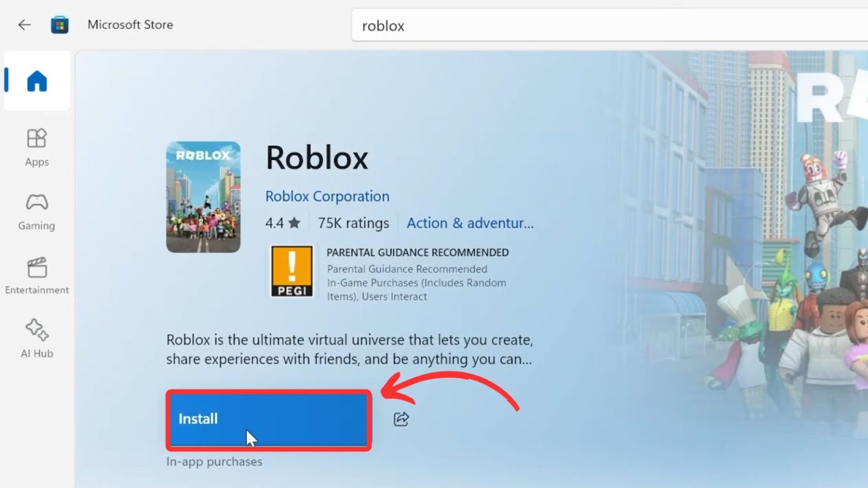This screenshot has height=488, width=868.
Task: View the 75K ratings details
Action: (x=353, y=223)
